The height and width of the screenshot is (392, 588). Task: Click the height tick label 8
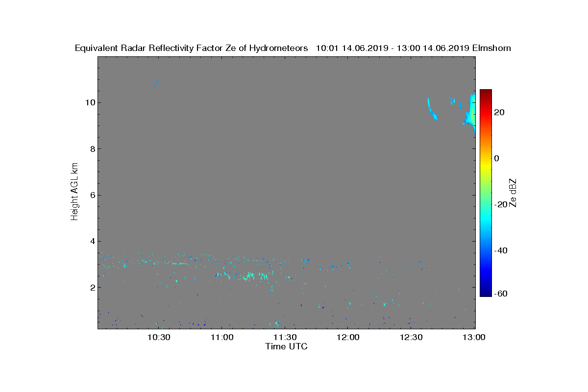pyautogui.click(x=92, y=149)
